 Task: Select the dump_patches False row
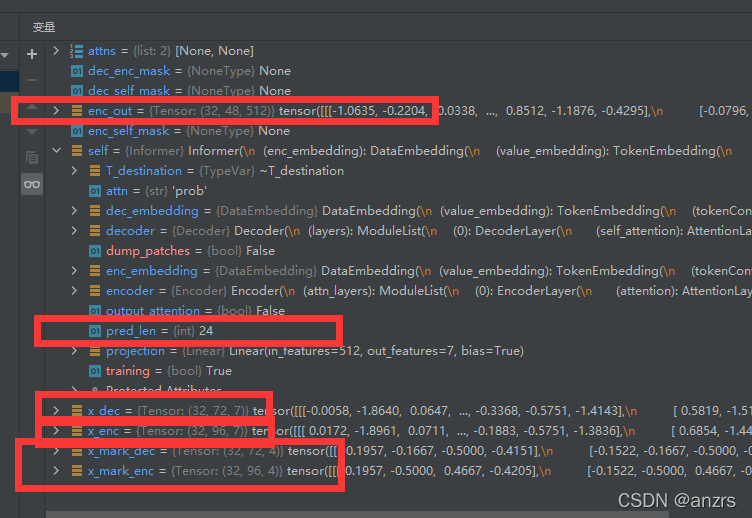(x=399, y=251)
